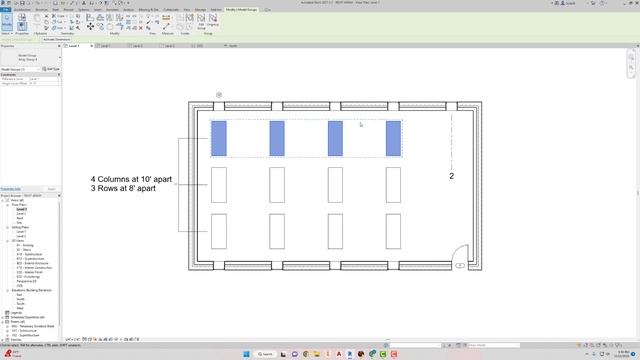The width and height of the screenshot is (640, 360).
Task: Open the Architecture ribbon tab
Action: (22, 9)
